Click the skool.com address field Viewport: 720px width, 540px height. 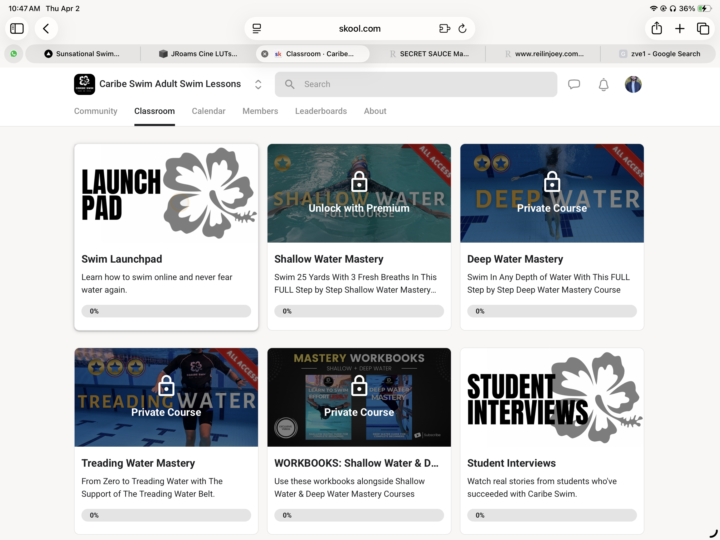360,28
